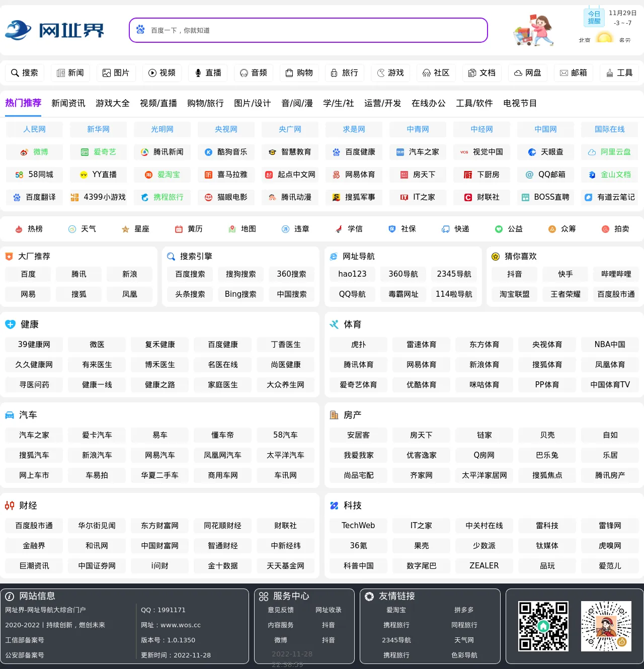Open 爱淘宝 shortcut
The height and width of the screenshot is (669, 644).
click(x=162, y=175)
